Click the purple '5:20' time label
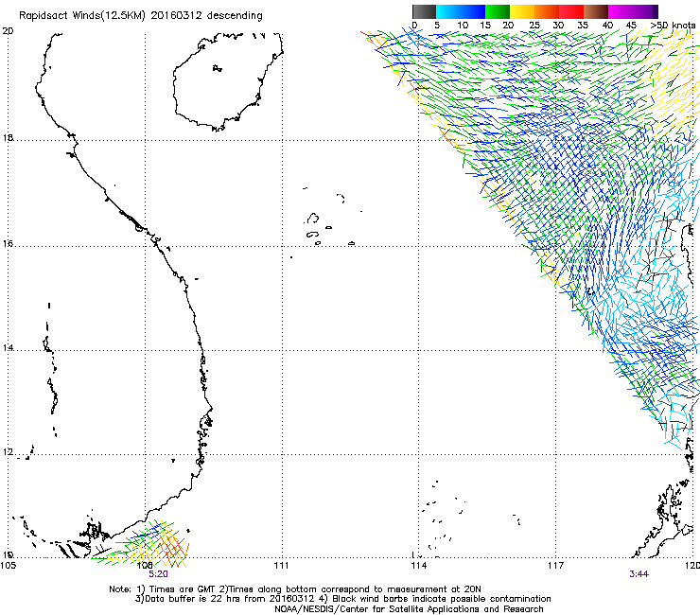 [159, 574]
